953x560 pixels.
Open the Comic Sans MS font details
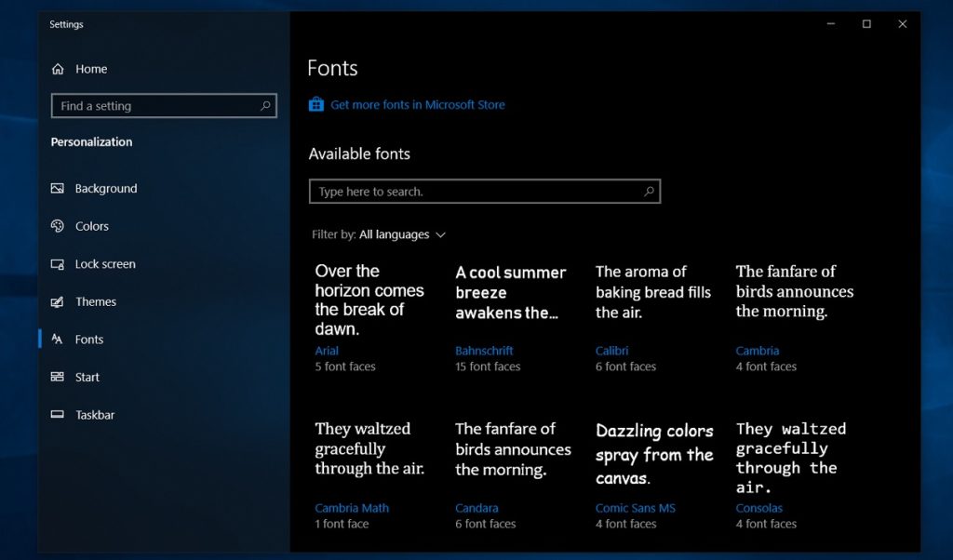pyautogui.click(x=637, y=508)
